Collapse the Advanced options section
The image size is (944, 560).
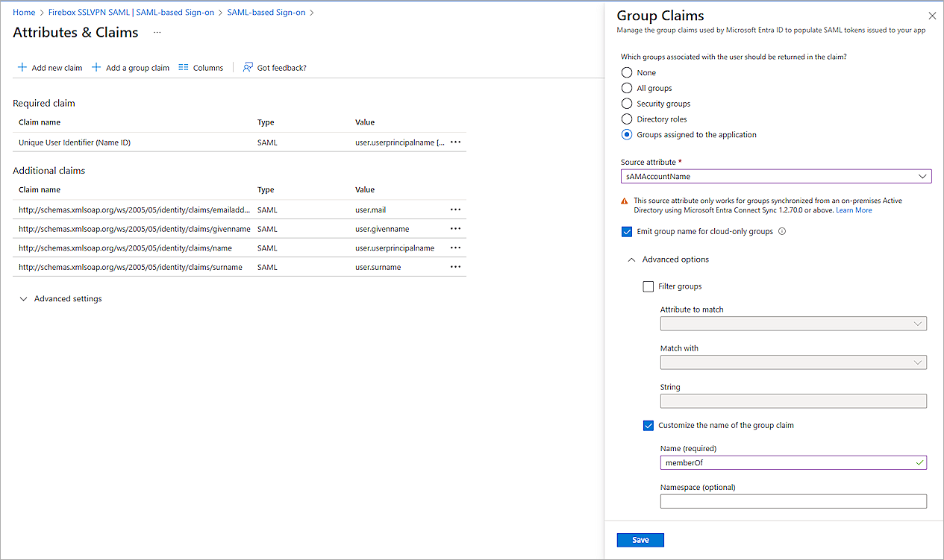point(632,259)
